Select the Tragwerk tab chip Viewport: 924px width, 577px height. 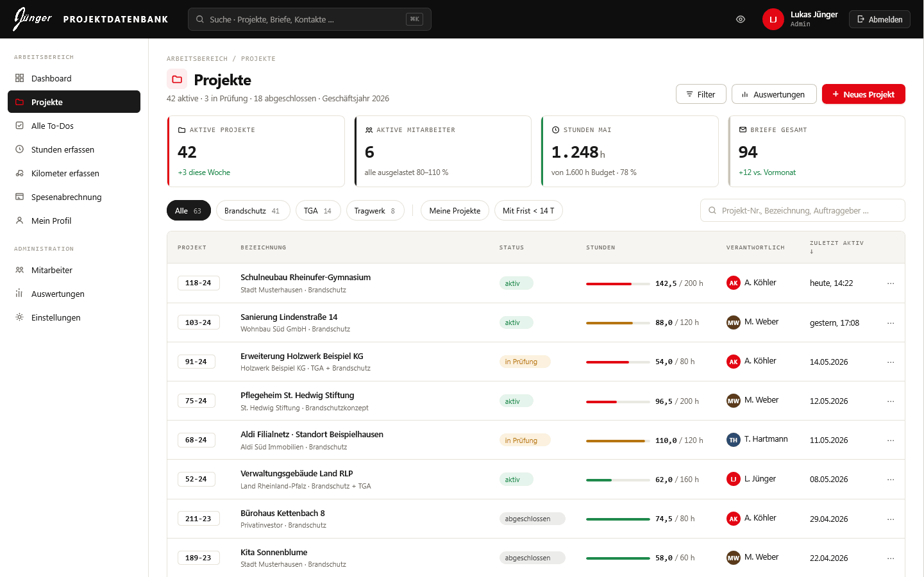(375, 210)
